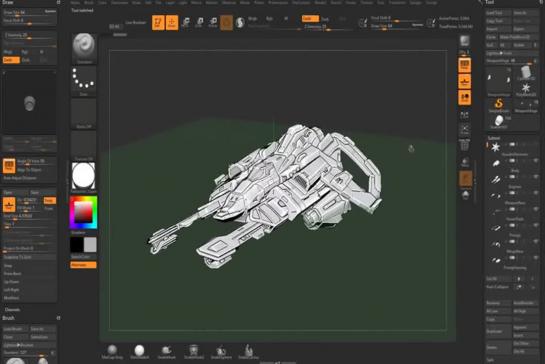Open the stroke type dots selector
This screenshot has width=545, height=364.
[84, 81]
